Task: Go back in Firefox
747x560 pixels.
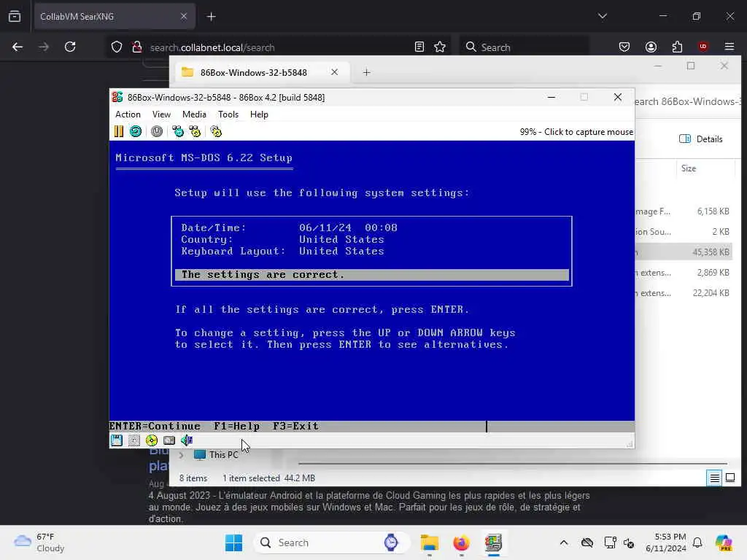Action: click(x=18, y=47)
